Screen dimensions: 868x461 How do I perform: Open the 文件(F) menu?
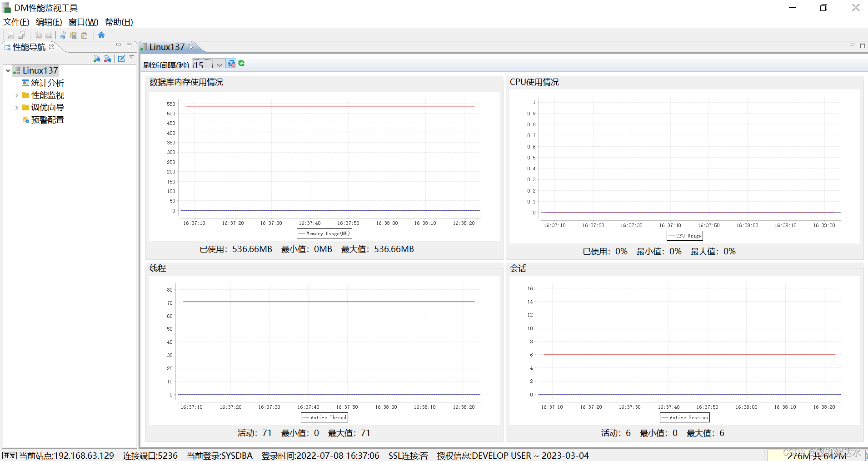click(16, 22)
